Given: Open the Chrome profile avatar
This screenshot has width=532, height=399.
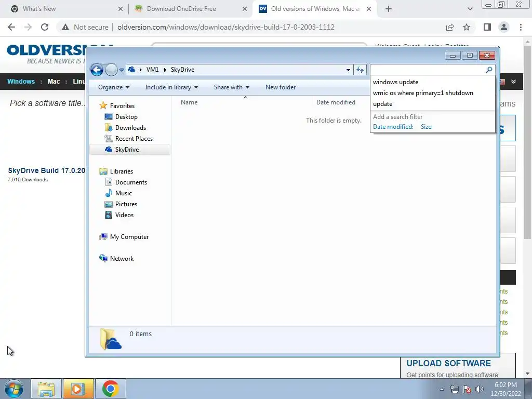Looking at the screenshot, I should pos(504,27).
